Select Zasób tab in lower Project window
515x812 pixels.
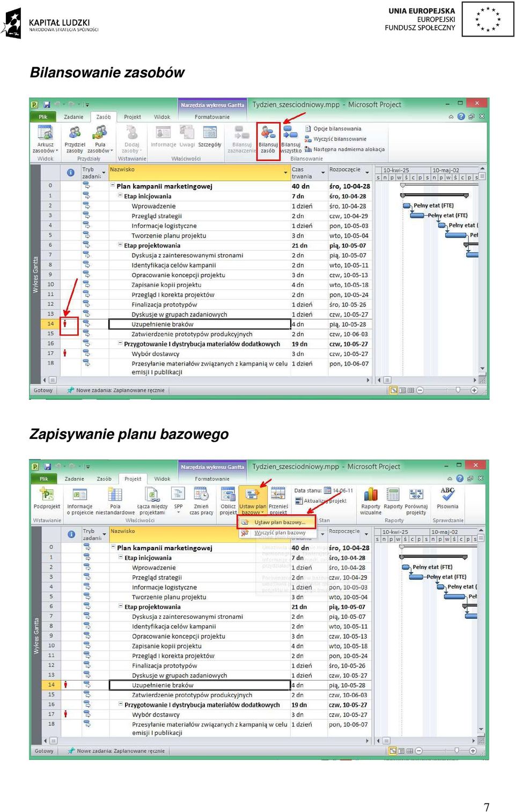(x=104, y=479)
